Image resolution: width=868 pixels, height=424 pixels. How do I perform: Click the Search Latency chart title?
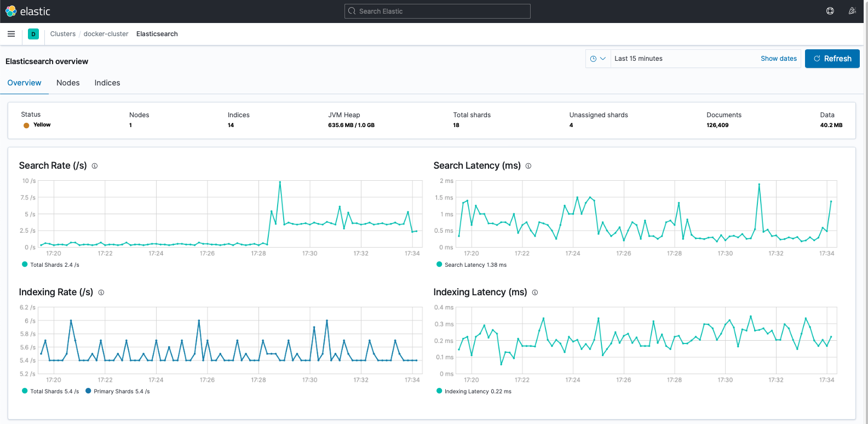(477, 165)
